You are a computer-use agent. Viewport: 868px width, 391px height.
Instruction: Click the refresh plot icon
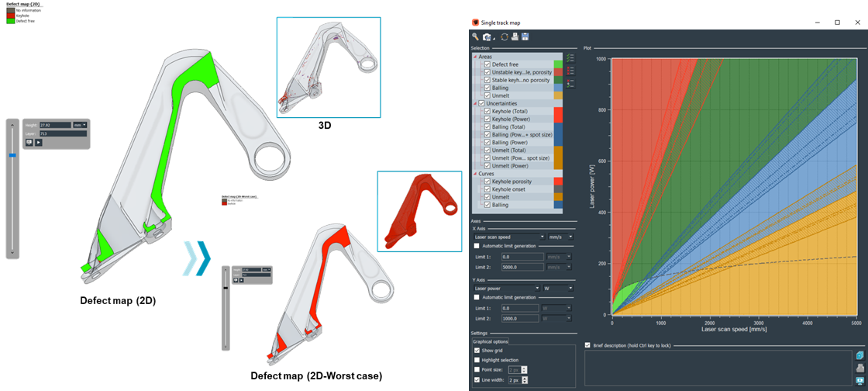505,36
